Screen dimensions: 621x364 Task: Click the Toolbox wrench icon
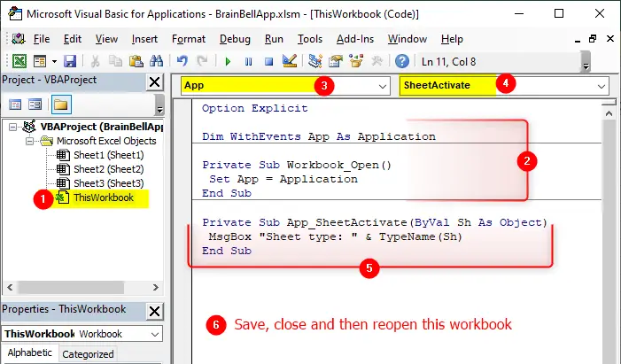(x=376, y=61)
